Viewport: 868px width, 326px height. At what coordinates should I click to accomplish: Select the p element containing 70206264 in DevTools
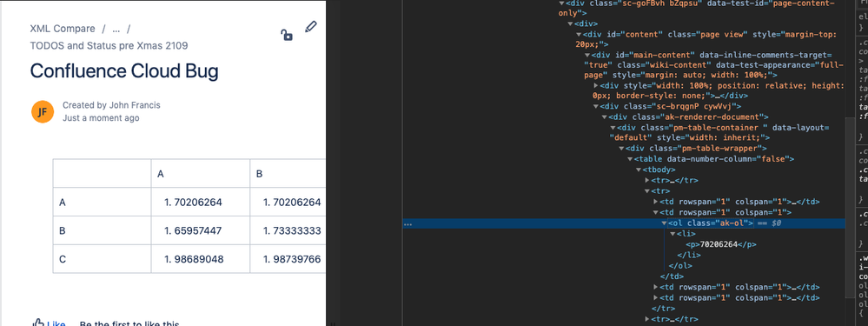click(721, 244)
